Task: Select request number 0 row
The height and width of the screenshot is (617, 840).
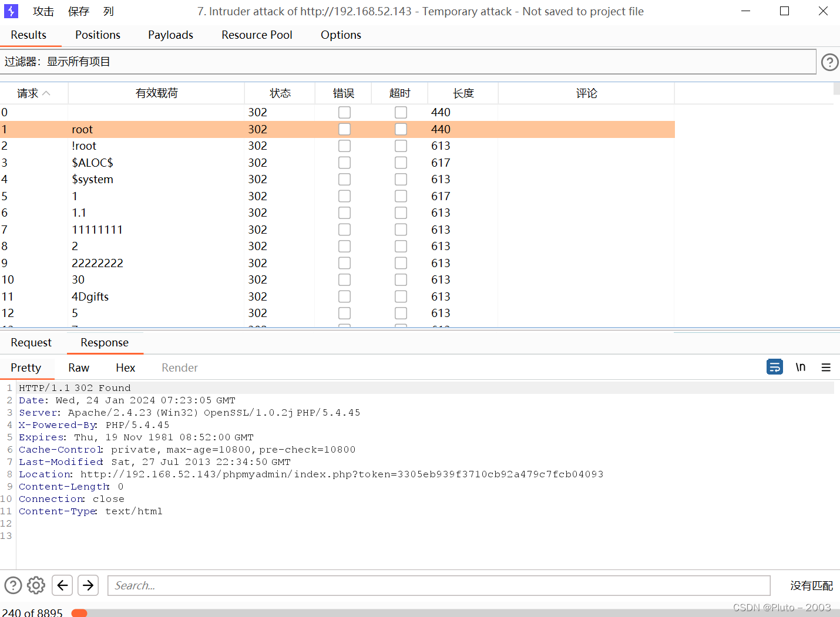Action: (337, 112)
